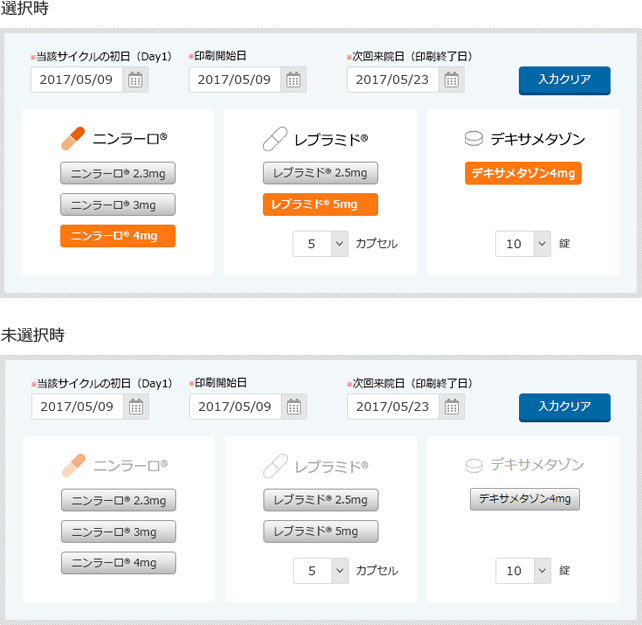This screenshot has width=642, height=625.
Task: Select レブラミド 2.5mg in 選択時 panel
Action: (x=320, y=173)
